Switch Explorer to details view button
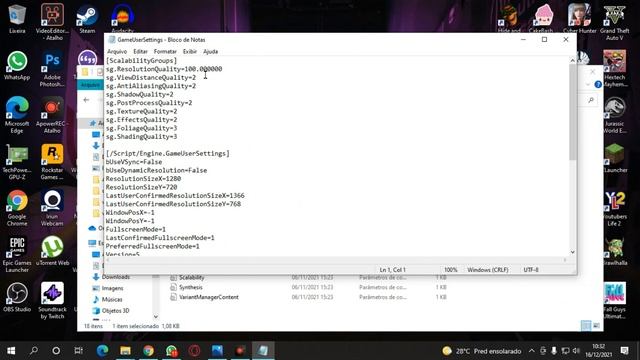This screenshot has height=360, width=640. point(586,325)
